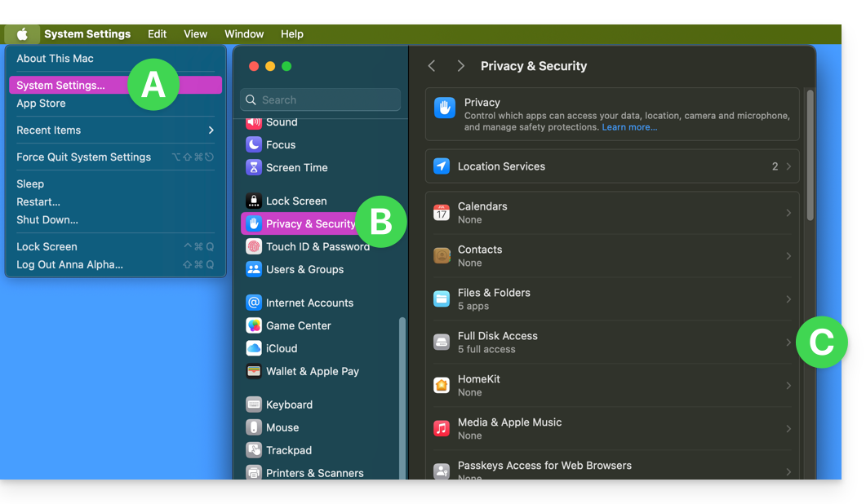
Task: Go back with the left arrow button
Action: click(432, 66)
